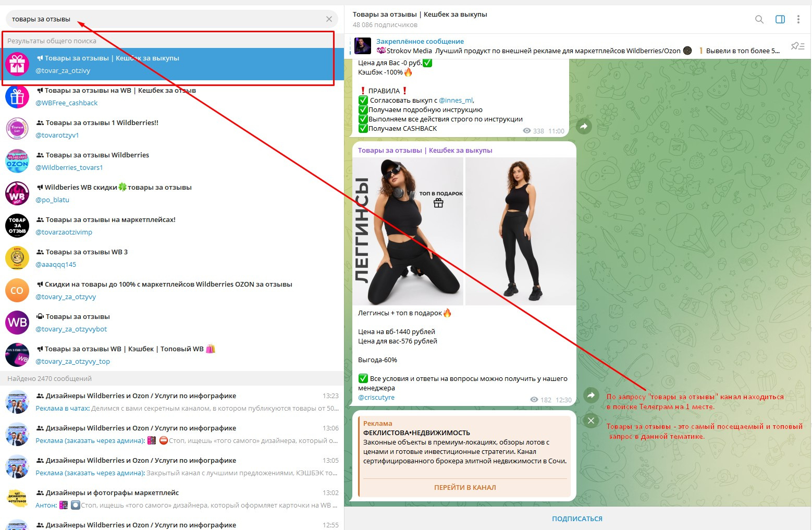Open the @po_blatu username
The image size is (812, 530).
tap(52, 200)
